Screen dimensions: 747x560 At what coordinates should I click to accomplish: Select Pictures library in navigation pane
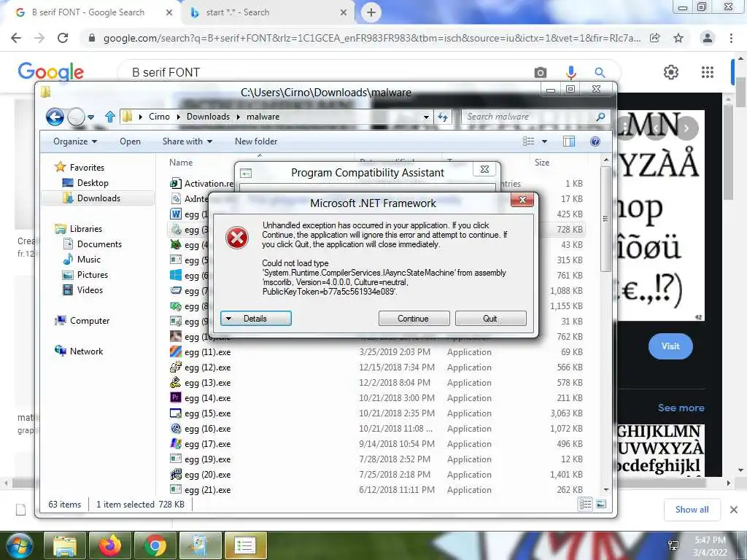tap(93, 275)
